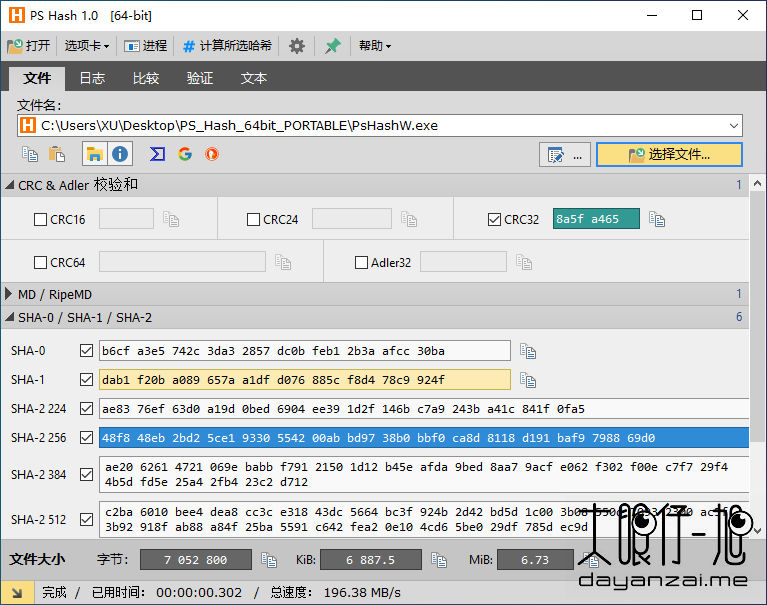This screenshot has width=767, height=605.
Task: Click the SHA-0 hash value field
Action: pyautogui.click(x=305, y=351)
